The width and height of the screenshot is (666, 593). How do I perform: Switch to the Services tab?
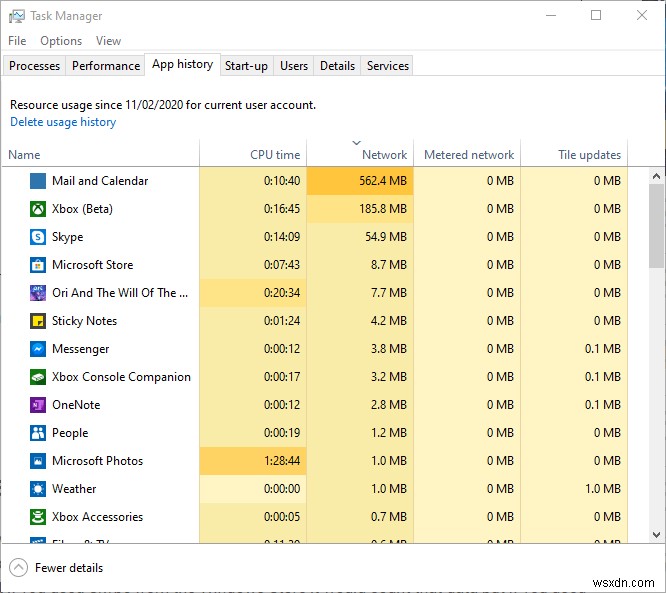[388, 66]
